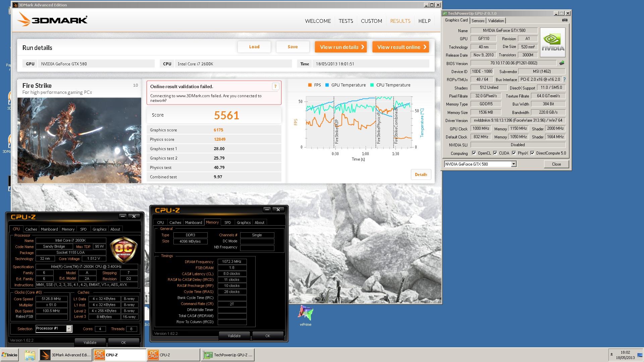
Task: Select the active CPU-Z taskbar item
Action: tap(119, 355)
